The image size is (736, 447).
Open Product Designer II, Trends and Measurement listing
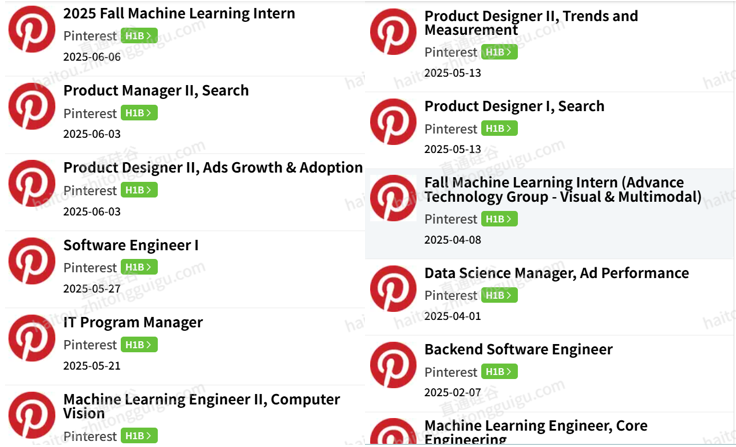tap(531, 23)
